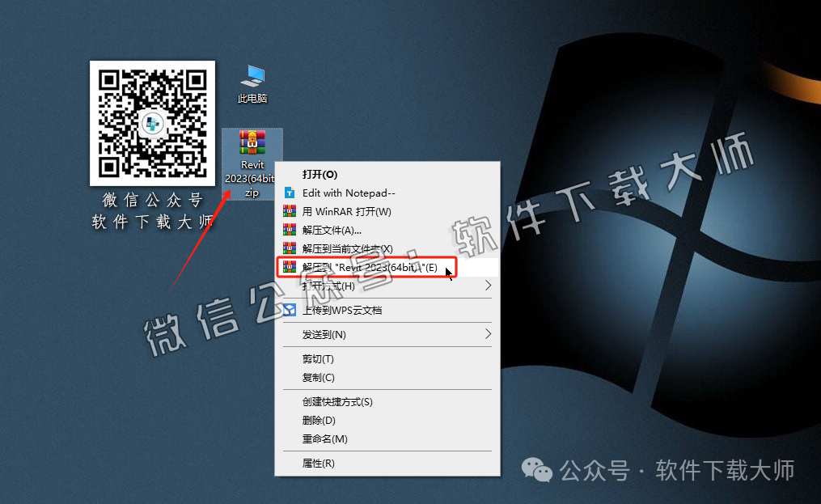821x504 pixels.
Task: Click the QR code image on the desktop
Action: point(152,123)
